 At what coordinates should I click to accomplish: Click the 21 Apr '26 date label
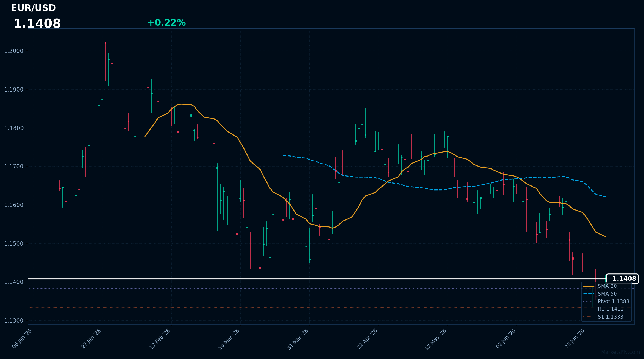click(367, 338)
